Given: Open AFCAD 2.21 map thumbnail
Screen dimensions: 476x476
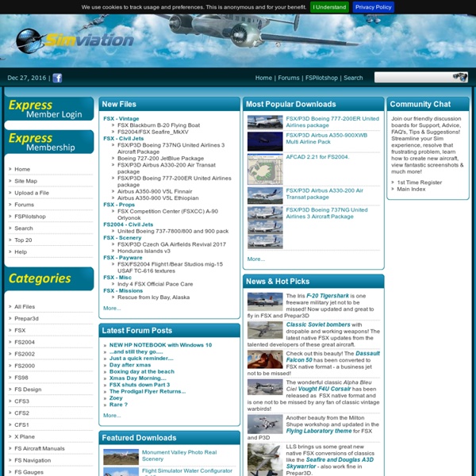Looking at the screenshot, I should coord(265,169).
